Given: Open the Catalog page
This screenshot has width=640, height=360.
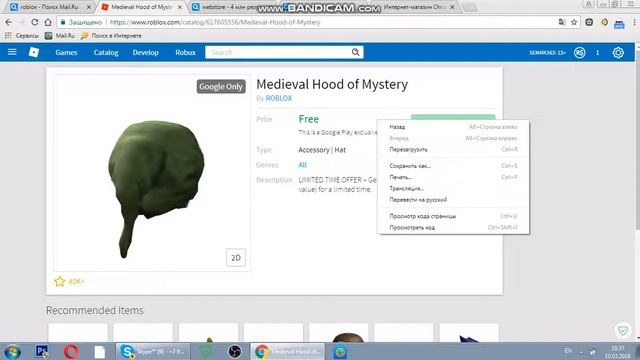Looking at the screenshot, I should (x=106, y=52).
